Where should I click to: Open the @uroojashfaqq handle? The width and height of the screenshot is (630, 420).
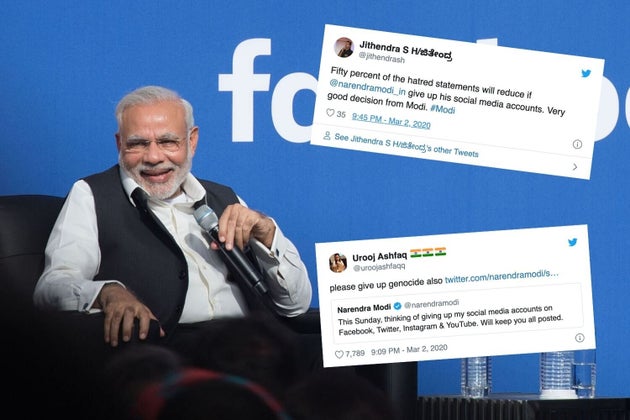click(x=379, y=267)
